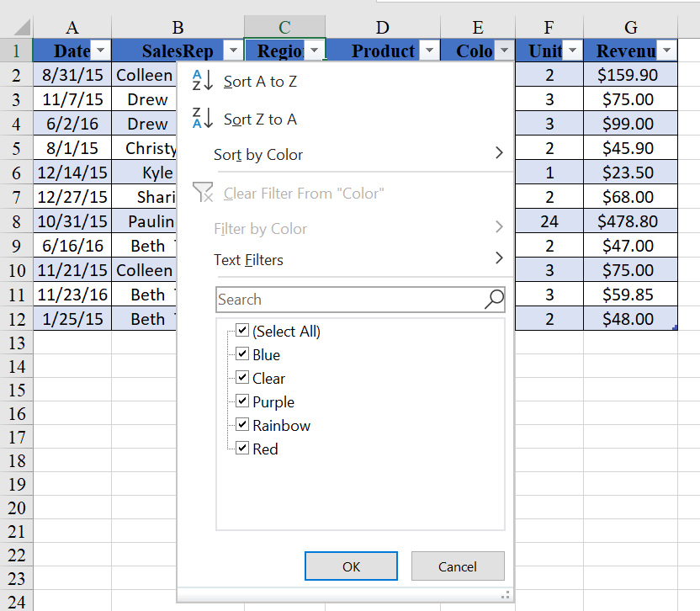The height and width of the screenshot is (611, 700).
Task: Open the Region column filter arrow
Action: point(314,51)
